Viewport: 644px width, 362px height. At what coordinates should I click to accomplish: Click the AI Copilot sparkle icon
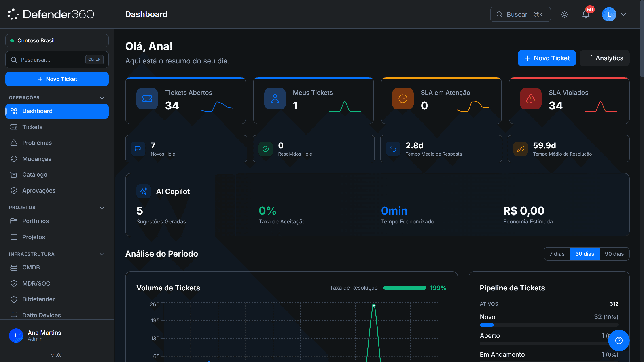click(x=144, y=191)
